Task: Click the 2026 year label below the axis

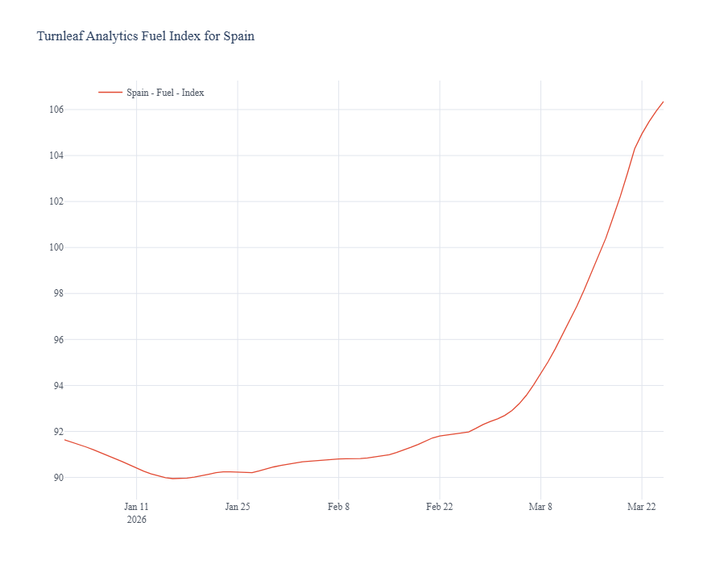Action: coord(136,520)
